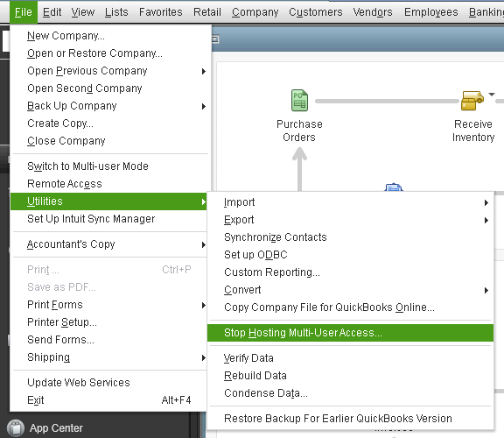Expand the Export submenu
The image size is (504, 438).
point(350,220)
